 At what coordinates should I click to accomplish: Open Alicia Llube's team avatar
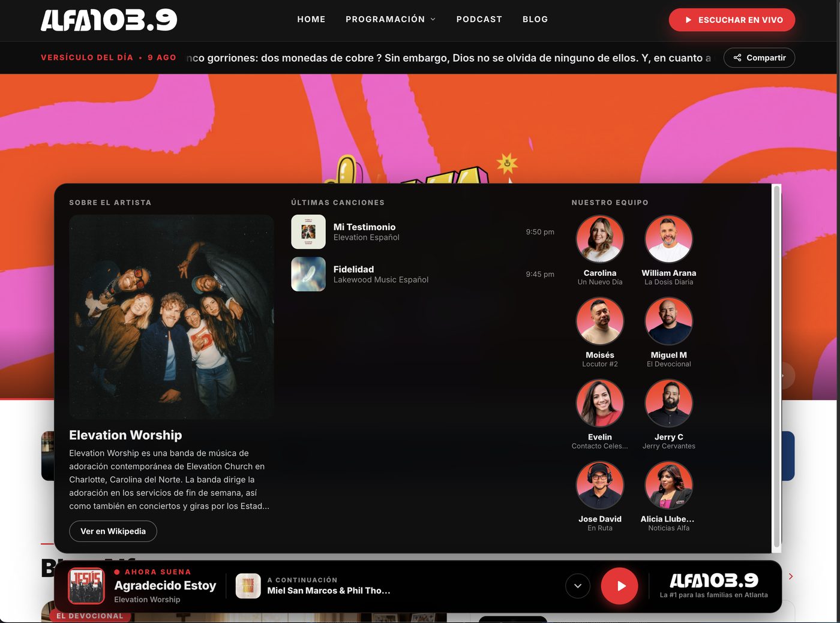pyautogui.click(x=669, y=485)
